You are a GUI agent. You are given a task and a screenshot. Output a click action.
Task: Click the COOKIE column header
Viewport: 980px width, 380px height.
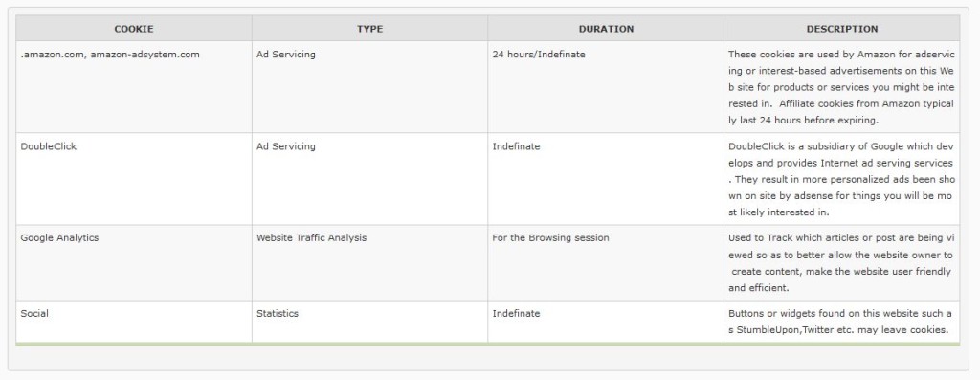point(134,29)
